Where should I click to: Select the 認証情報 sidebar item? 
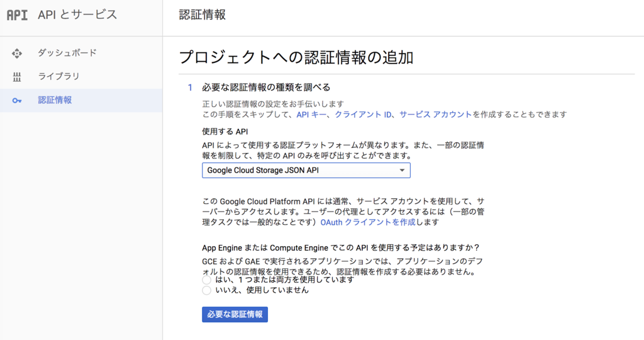[81, 100]
